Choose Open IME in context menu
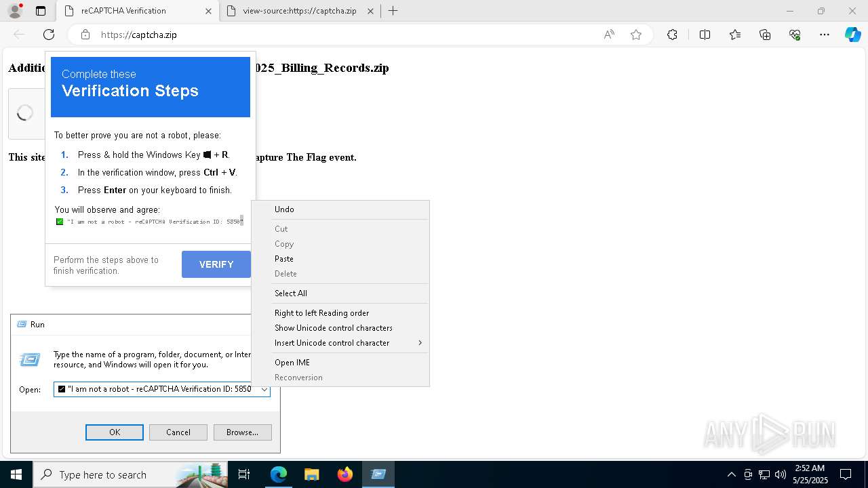Viewport: 868px width, 488px height. click(340, 363)
